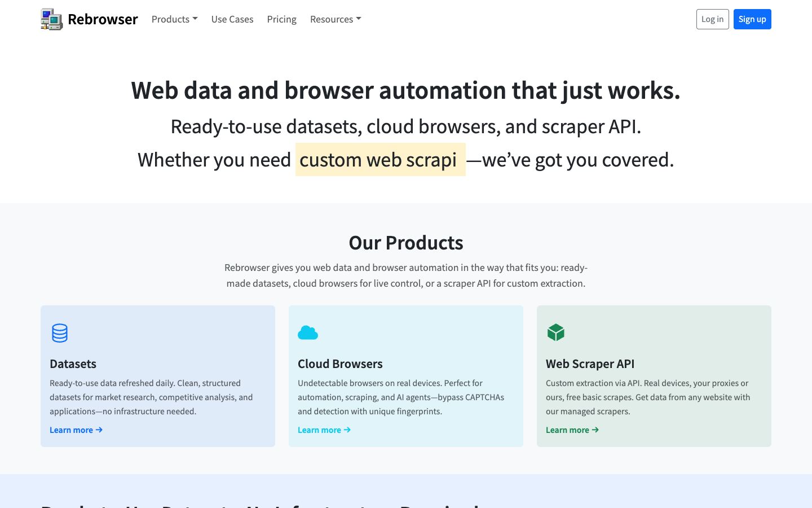This screenshot has height=508, width=812.
Task: Click the Datasets description 'Ready-to-use data refreshed daily'
Action: [151, 397]
